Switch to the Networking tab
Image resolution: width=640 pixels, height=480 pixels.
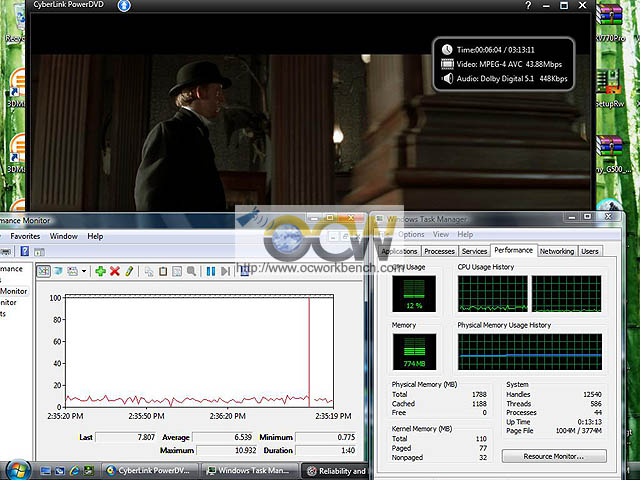557,251
